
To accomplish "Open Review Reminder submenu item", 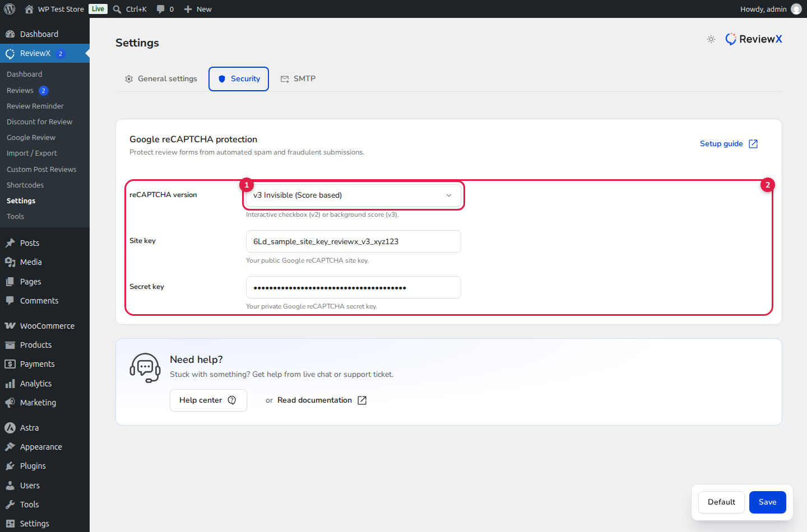I will pyautogui.click(x=35, y=106).
